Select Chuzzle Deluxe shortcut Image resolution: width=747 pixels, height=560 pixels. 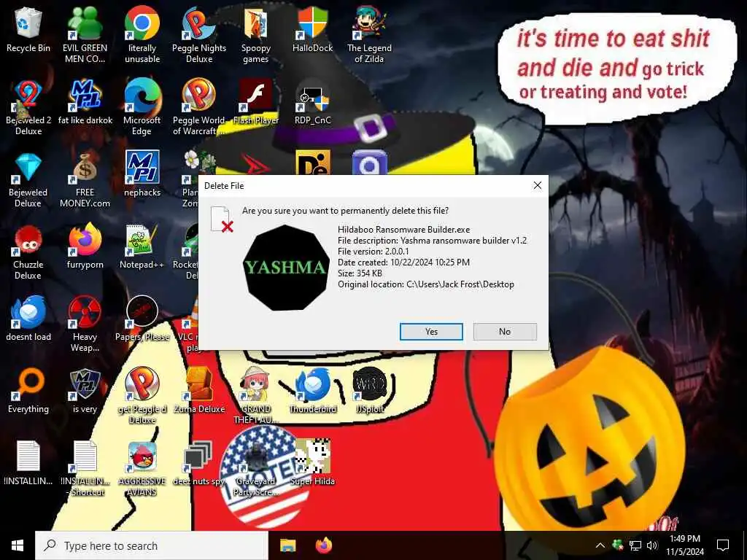[x=28, y=252]
